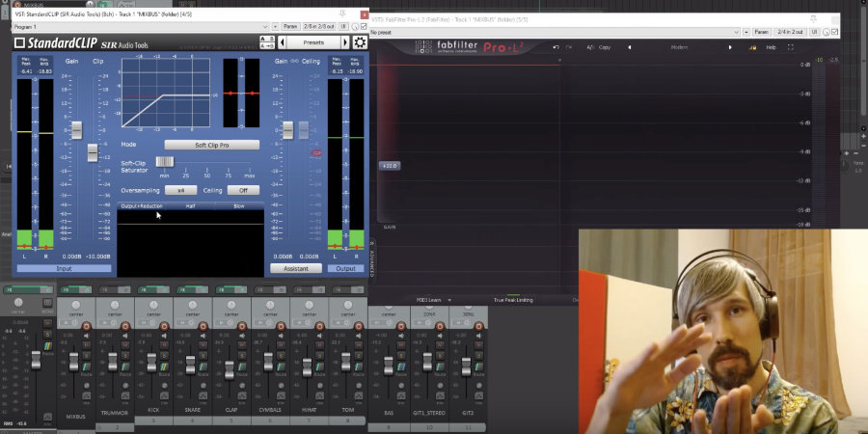The height and width of the screenshot is (434, 868).
Task: Click the SNARE track volume fader
Action: 190,365
